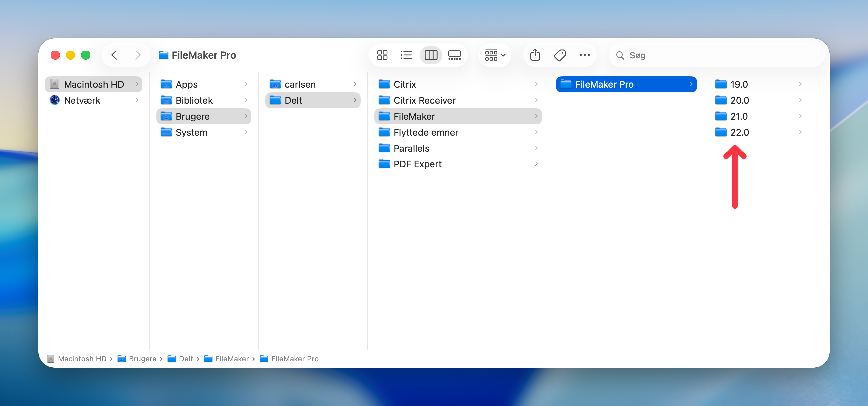Screen dimensions: 868x406
Task: Select the Brugere folder
Action: click(x=204, y=116)
